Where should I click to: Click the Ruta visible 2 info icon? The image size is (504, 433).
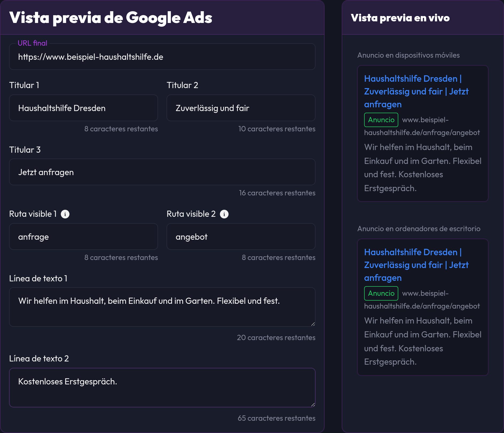coord(224,214)
